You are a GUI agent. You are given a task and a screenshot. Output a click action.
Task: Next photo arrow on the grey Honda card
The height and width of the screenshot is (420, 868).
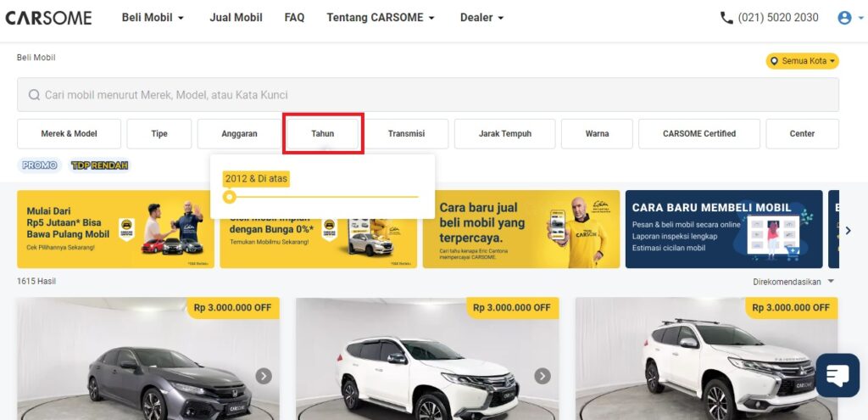point(264,376)
